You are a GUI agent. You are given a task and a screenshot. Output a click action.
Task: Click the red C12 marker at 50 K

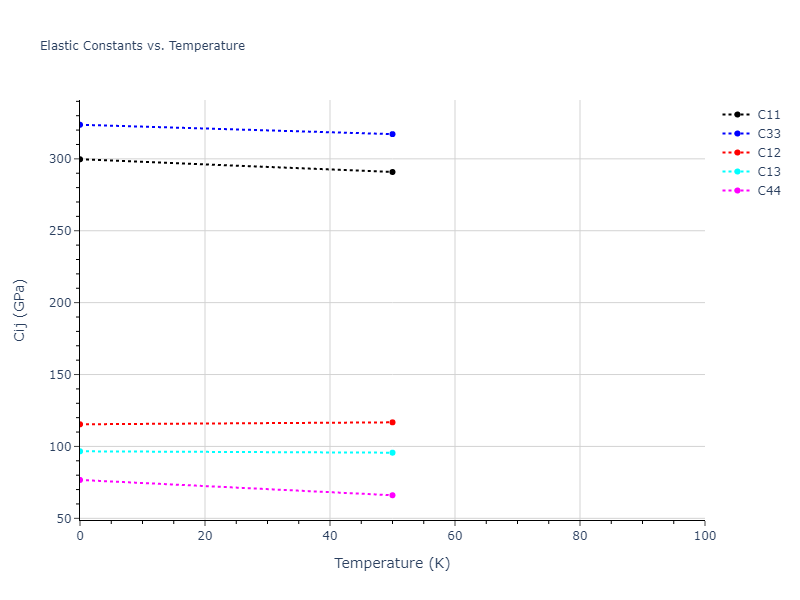tap(392, 422)
